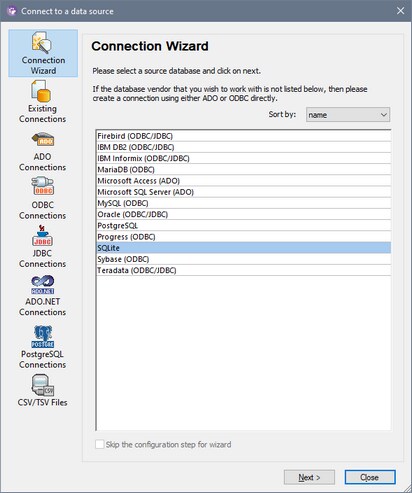The width and height of the screenshot is (412, 493).
Task: Open the JDBC Connections icon
Action: [42, 247]
